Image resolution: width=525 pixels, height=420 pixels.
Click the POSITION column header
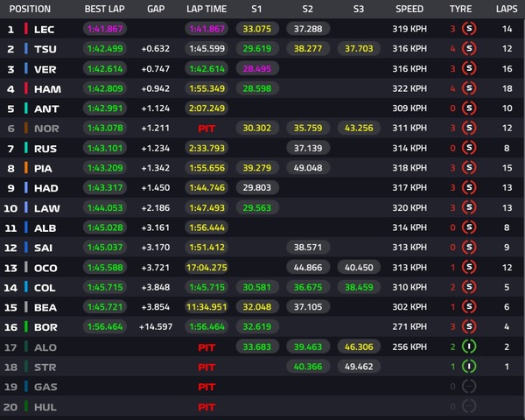tap(31, 10)
